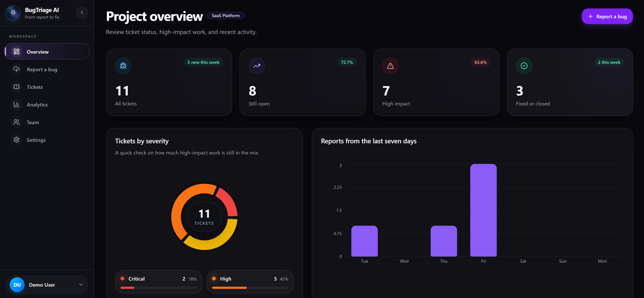644x298 pixels.
Task: Click the 2 this week badge
Action: pos(609,62)
